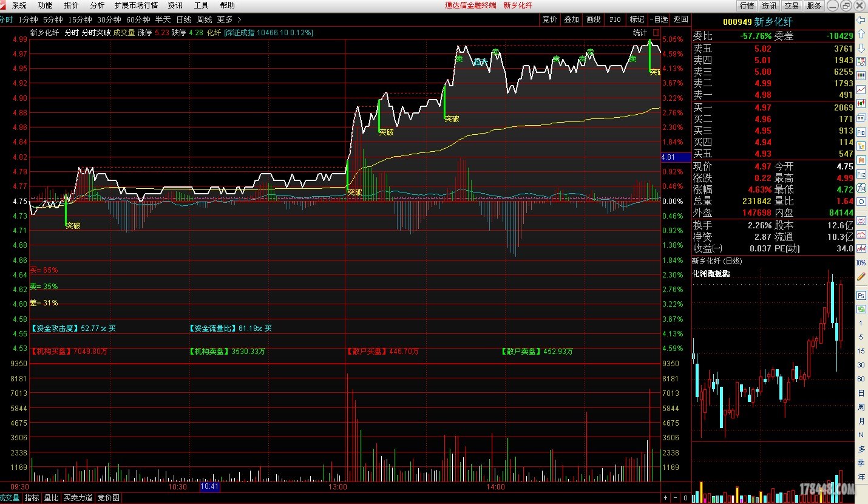Click the 竞价 button above chart

point(549,19)
